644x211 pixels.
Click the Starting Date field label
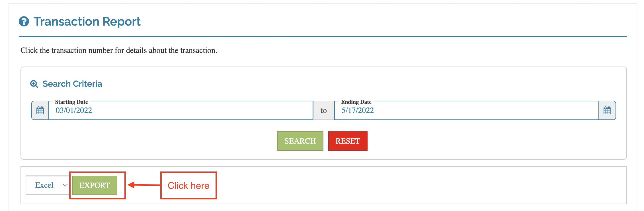[x=71, y=102]
